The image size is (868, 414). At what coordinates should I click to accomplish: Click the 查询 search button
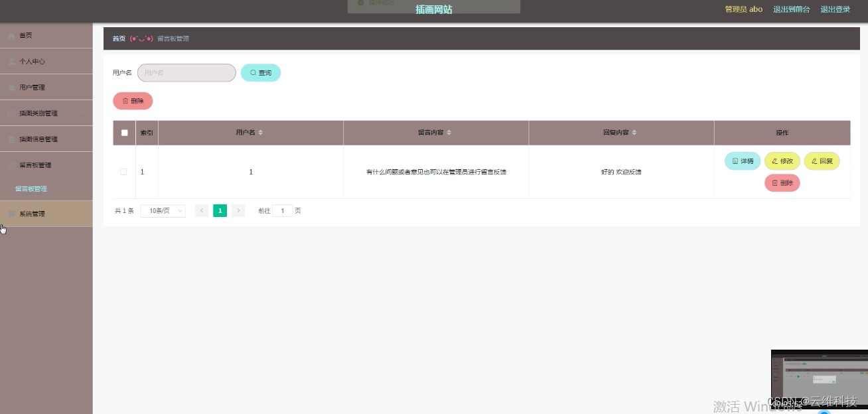(x=261, y=73)
